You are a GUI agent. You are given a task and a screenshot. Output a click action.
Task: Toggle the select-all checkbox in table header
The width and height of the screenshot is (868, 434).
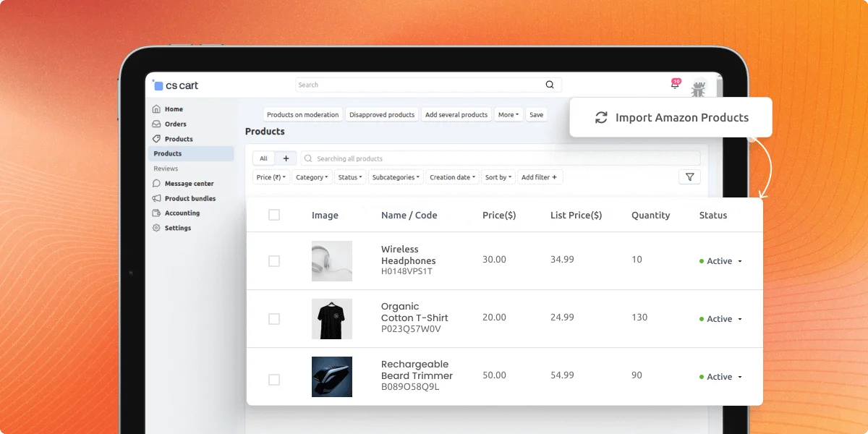coord(274,215)
